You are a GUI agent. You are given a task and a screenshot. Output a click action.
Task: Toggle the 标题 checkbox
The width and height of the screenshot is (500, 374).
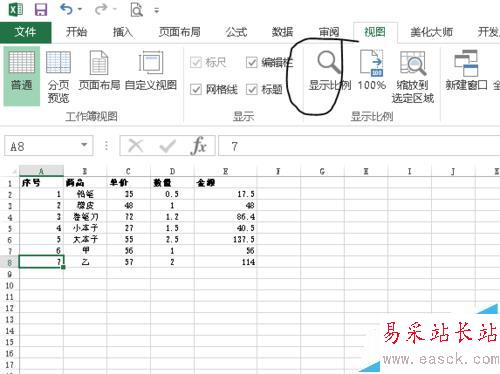tap(252, 89)
